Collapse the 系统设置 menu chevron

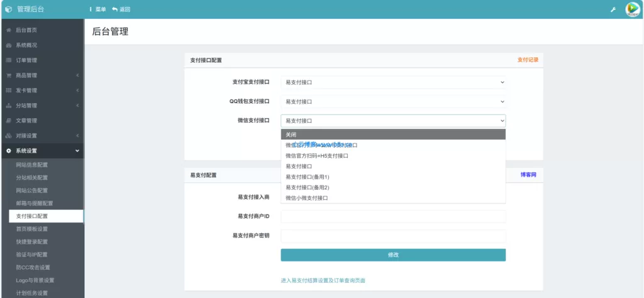[77, 151]
